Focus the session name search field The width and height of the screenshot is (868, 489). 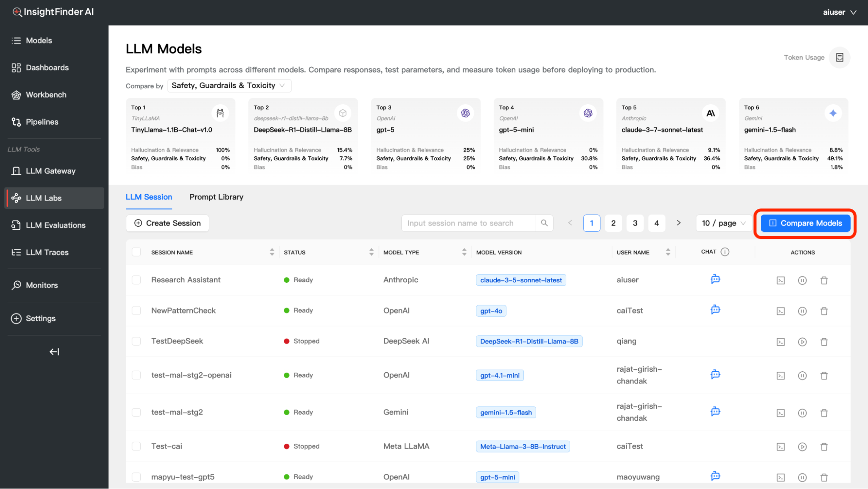(468, 223)
